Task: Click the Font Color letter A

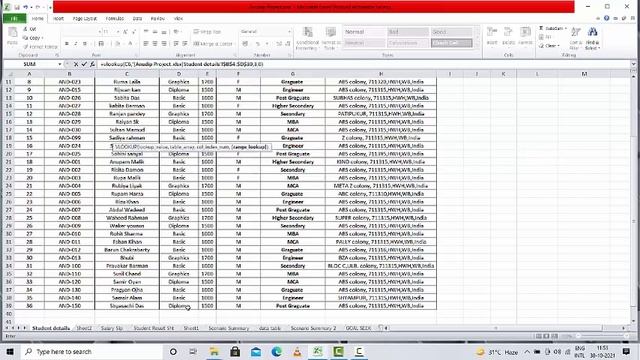Action: (x=131, y=44)
